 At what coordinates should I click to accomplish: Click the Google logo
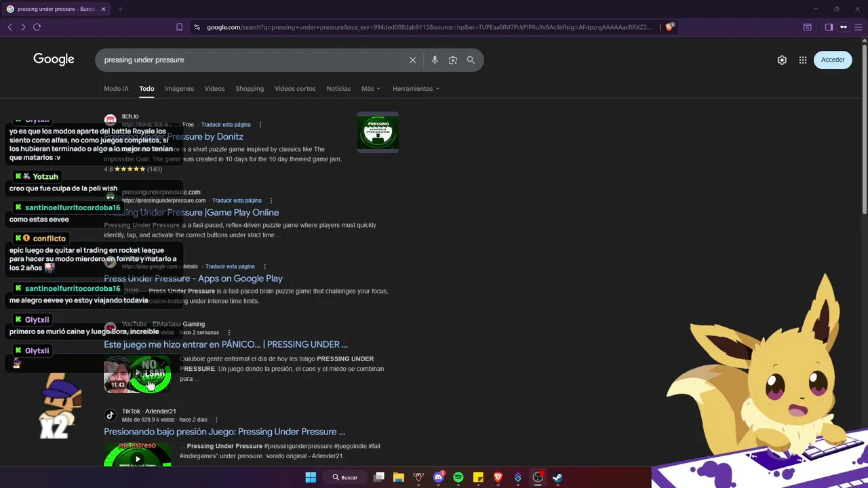54,60
